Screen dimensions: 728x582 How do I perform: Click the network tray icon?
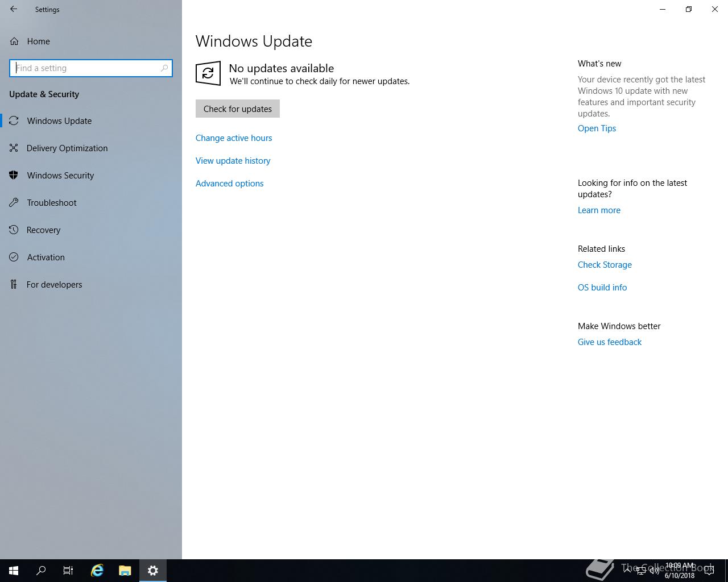coord(640,571)
